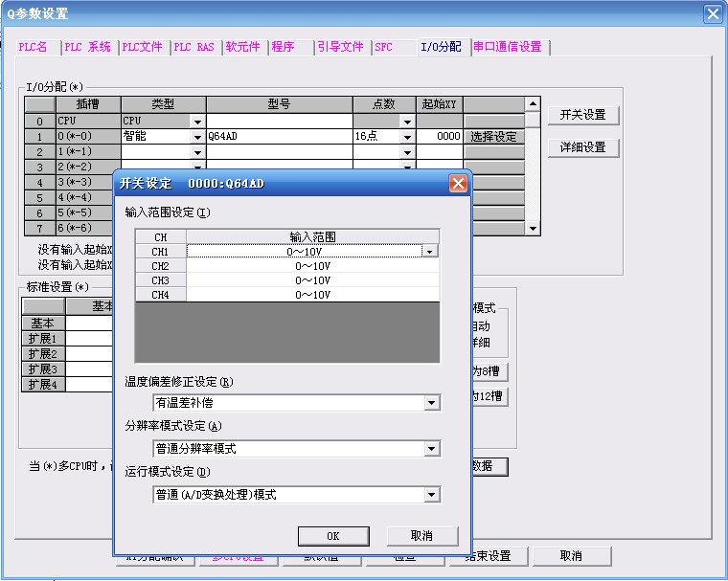Click the Q64AD model name field

click(278, 137)
